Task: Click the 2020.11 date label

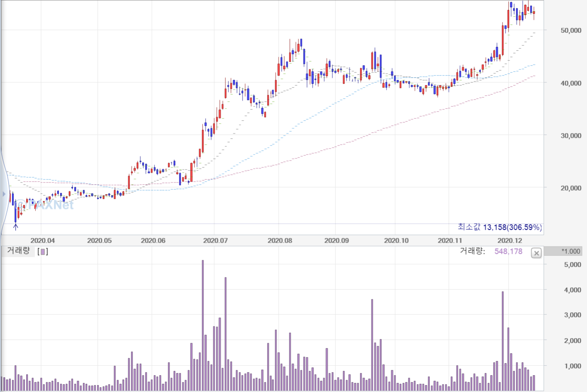Action: 450,240
